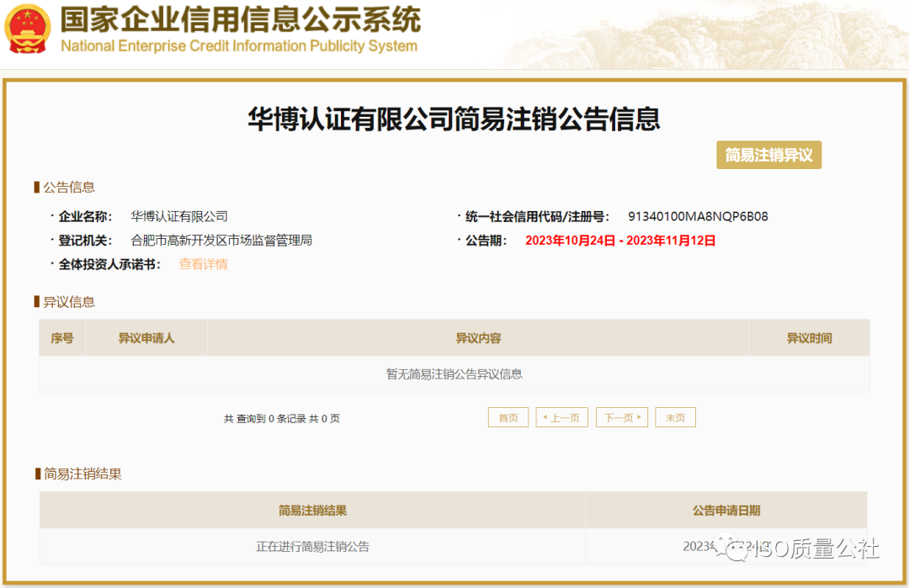Click the 公告信息 section heading

68,187
